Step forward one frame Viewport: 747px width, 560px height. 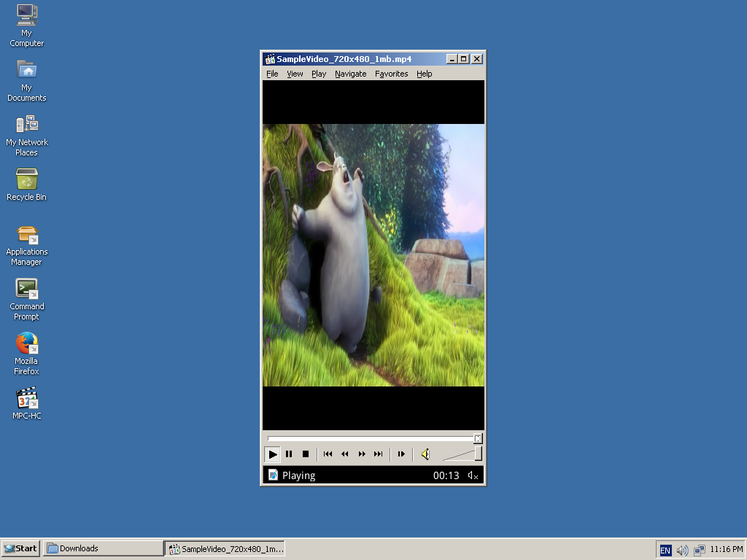coord(401,454)
